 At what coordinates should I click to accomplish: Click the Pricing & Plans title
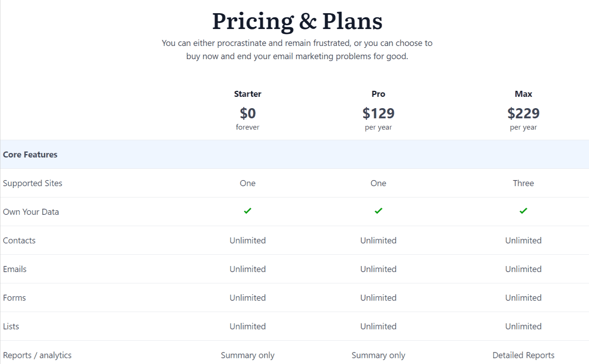click(297, 21)
